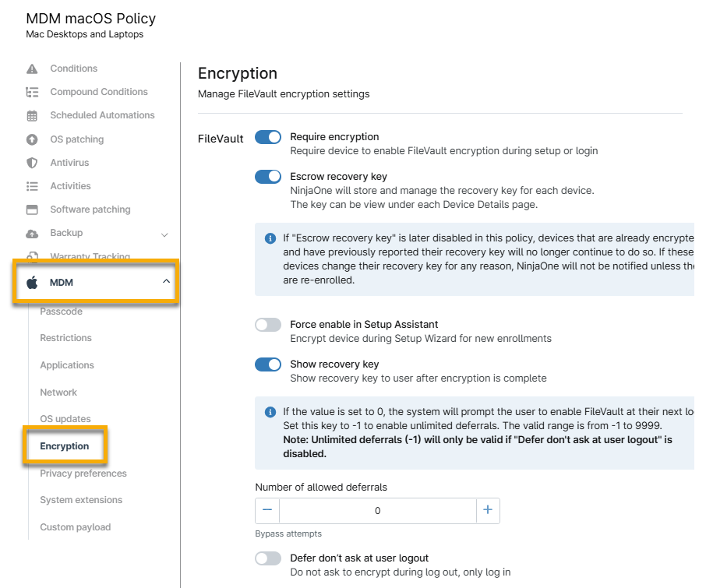
Task: Click the 'FileVault' section label
Action: [x=221, y=139]
